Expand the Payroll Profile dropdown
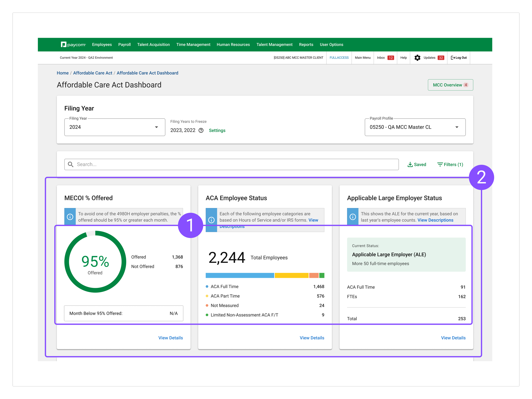This screenshot has height=399, width=532. click(456, 127)
